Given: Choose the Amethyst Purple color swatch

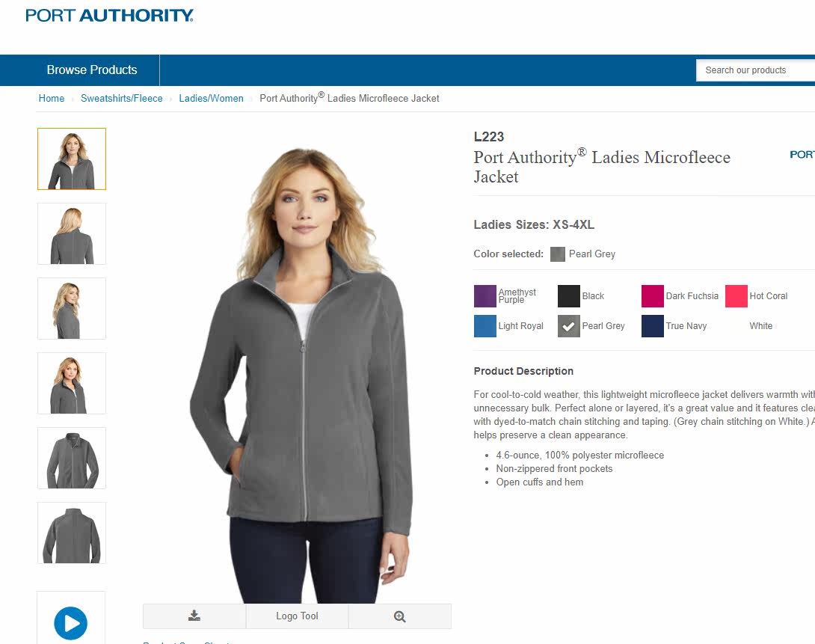Looking at the screenshot, I should click(x=485, y=296).
